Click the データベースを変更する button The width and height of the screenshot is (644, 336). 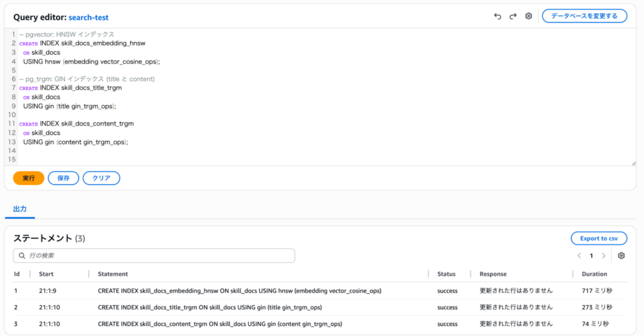tap(584, 16)
